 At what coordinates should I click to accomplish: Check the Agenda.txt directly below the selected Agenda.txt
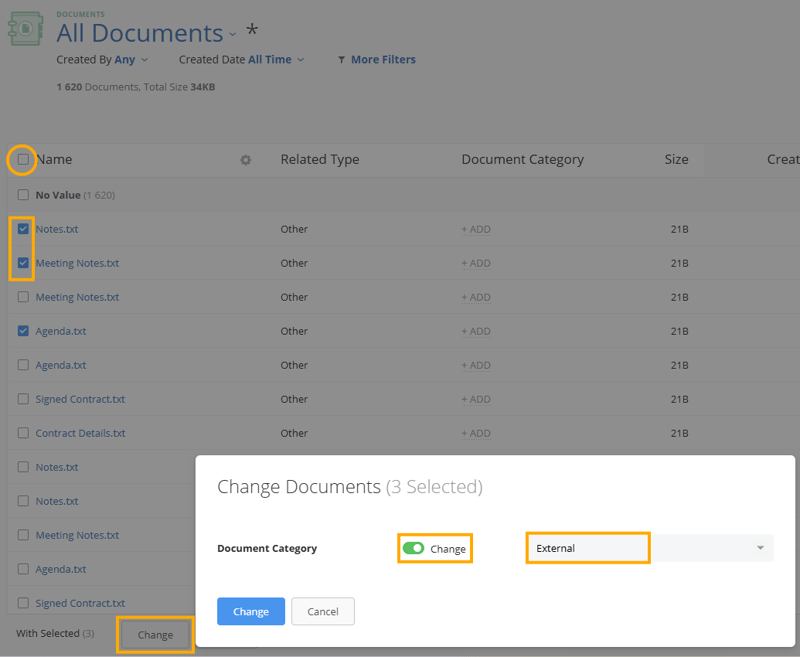23,365
